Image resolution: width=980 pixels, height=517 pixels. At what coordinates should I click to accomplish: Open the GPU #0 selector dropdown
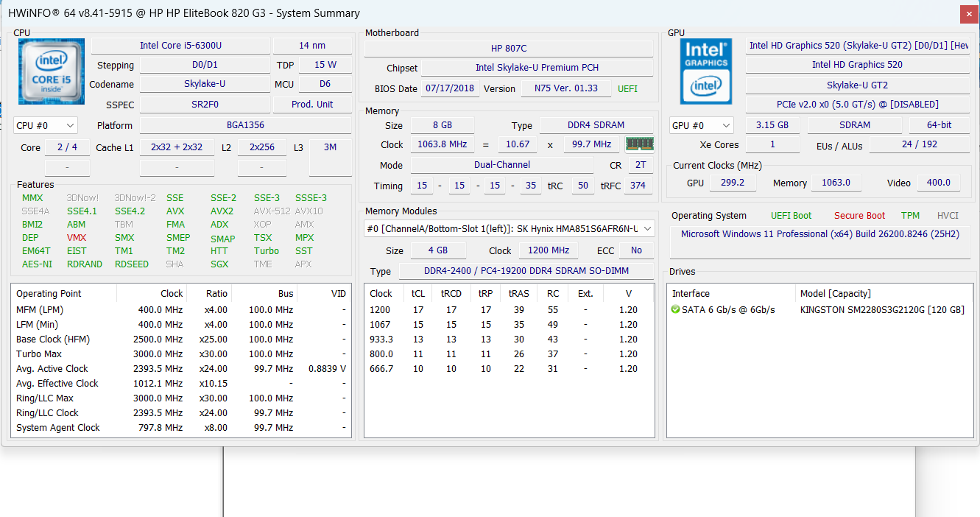(701, 125)
